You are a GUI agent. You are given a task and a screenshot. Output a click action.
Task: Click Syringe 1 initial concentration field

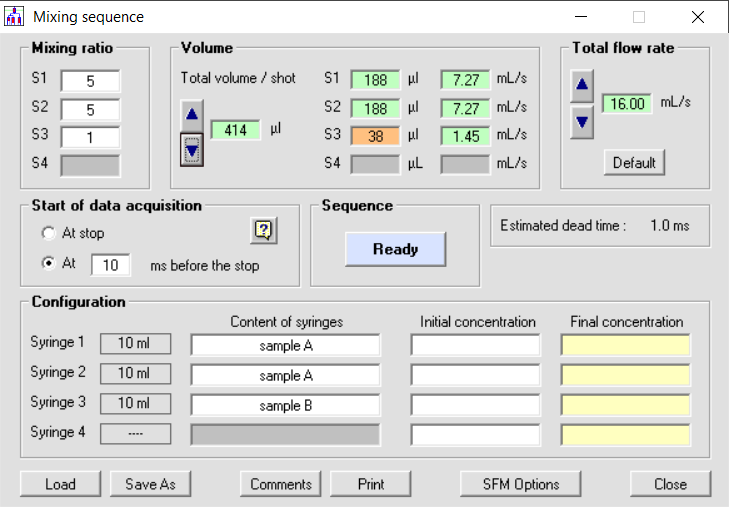476,345
